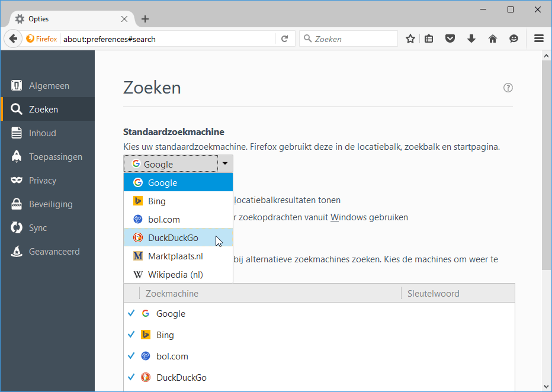Screen dimensions: 552x392
Task: Go to Home with house icon
Action: tap(492, 39)
